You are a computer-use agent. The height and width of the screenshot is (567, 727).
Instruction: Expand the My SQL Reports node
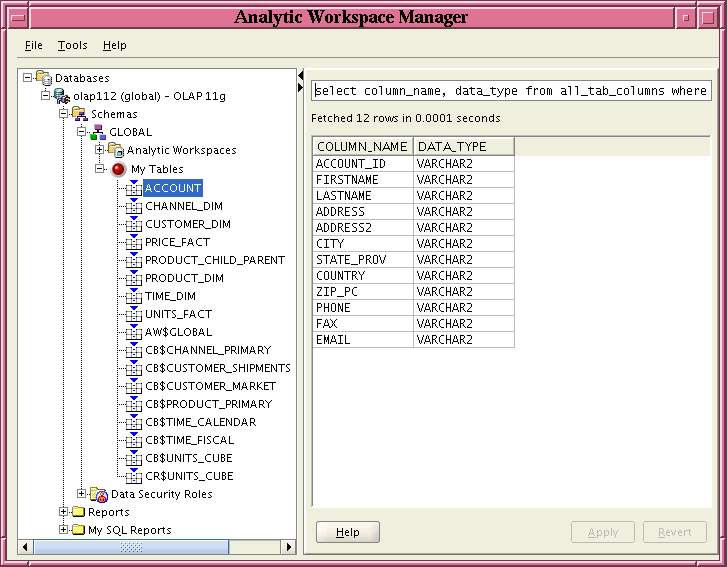[x=64, y=530]
